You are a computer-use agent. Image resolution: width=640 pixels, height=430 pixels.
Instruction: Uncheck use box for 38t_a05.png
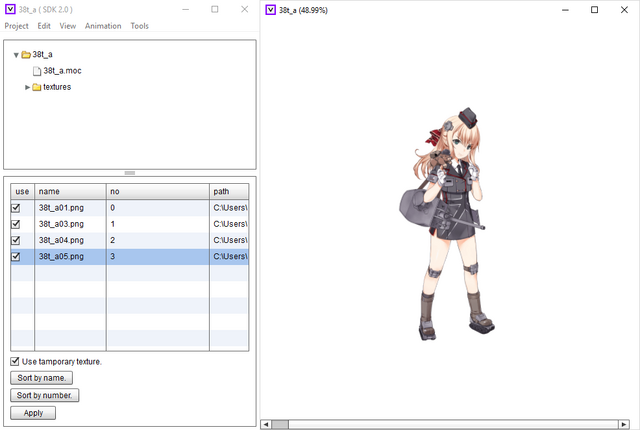tap(16, 257)
